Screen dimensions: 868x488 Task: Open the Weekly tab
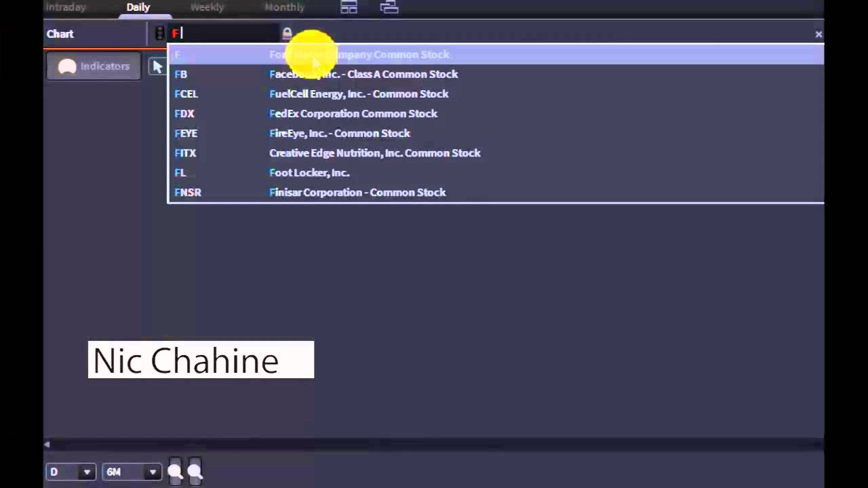coord(207,7)
